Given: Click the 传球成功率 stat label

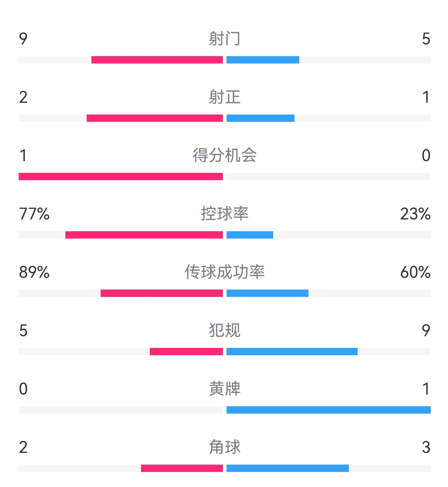Looking at the screenshot, I should [x=224, y=272].
